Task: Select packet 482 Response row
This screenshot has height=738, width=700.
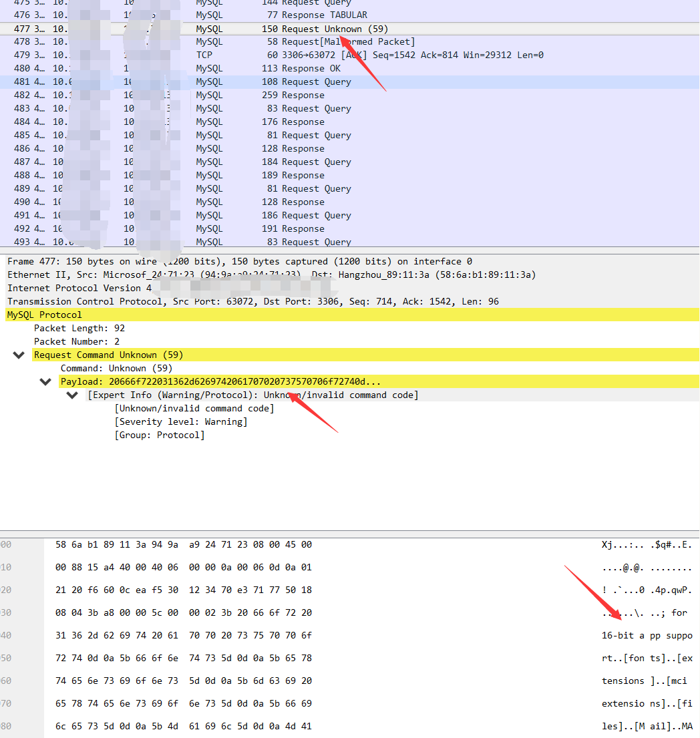Action: tap(350, 95)
